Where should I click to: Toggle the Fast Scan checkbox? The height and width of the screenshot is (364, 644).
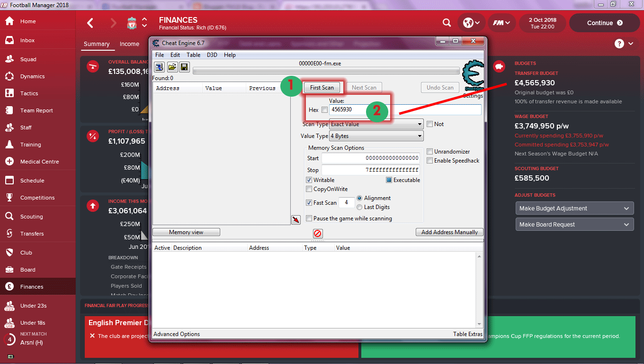point(309,203)
